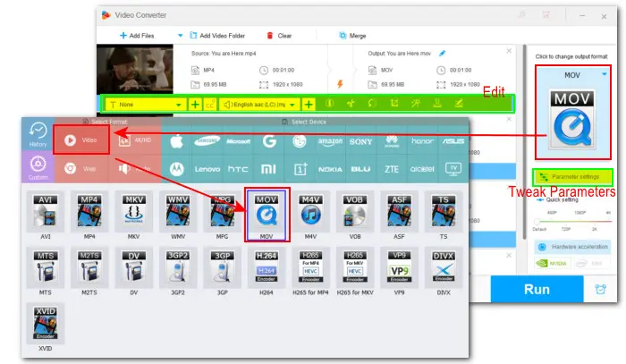Select the XVID format icon
The width and height of the screenshot is (626, 364).
pos(46,323)
